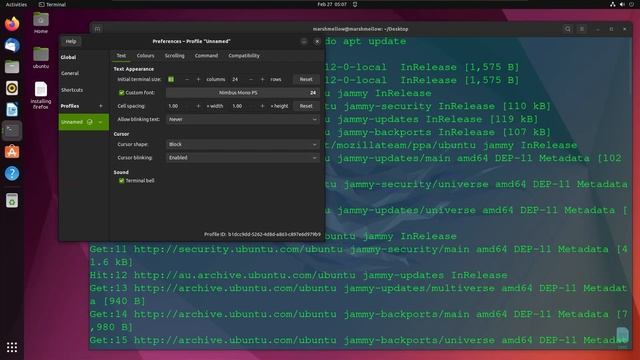Click the notification bell icon beside the clock

coord(355,4)
